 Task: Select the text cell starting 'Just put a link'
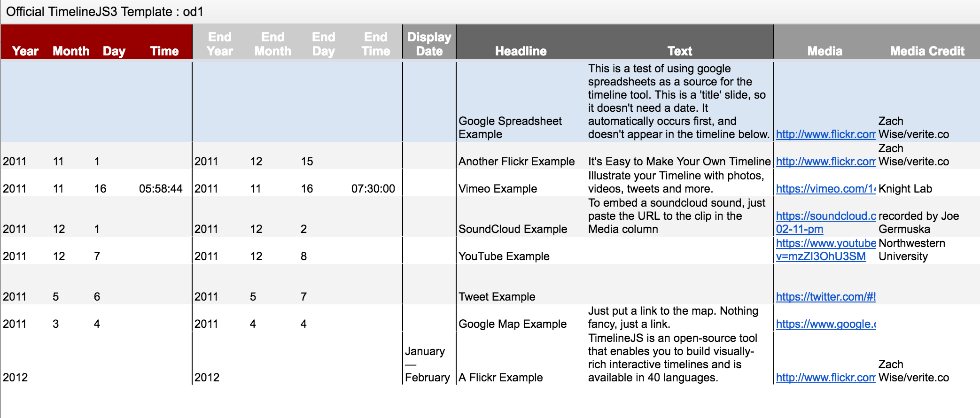point(673,317)
